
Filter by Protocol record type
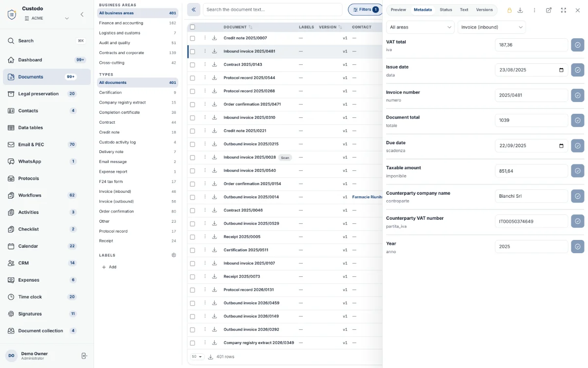click(x=138, y=231)
